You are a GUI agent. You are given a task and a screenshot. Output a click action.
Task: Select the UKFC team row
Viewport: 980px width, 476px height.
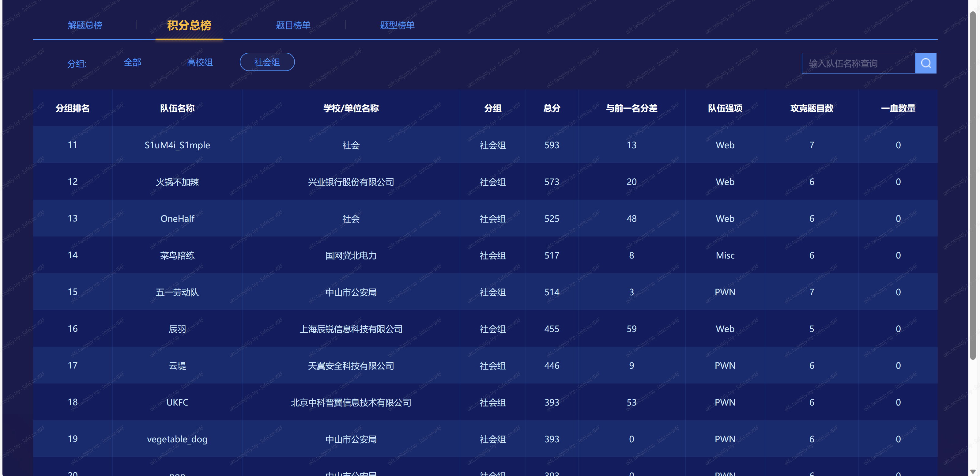point(177,402)
